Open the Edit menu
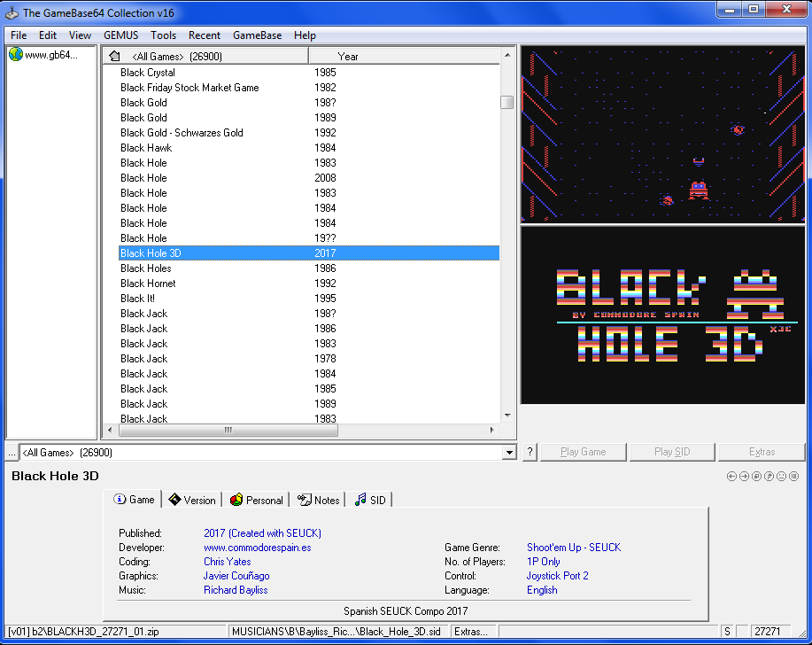Viewport: 812px width, 645px height. (x=48, y=35)
